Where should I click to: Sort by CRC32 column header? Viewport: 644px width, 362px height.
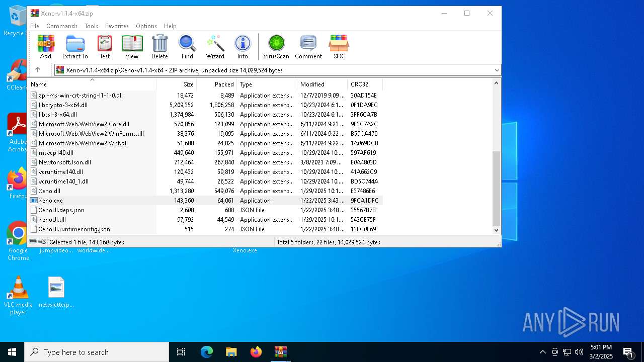click(365, 84)
